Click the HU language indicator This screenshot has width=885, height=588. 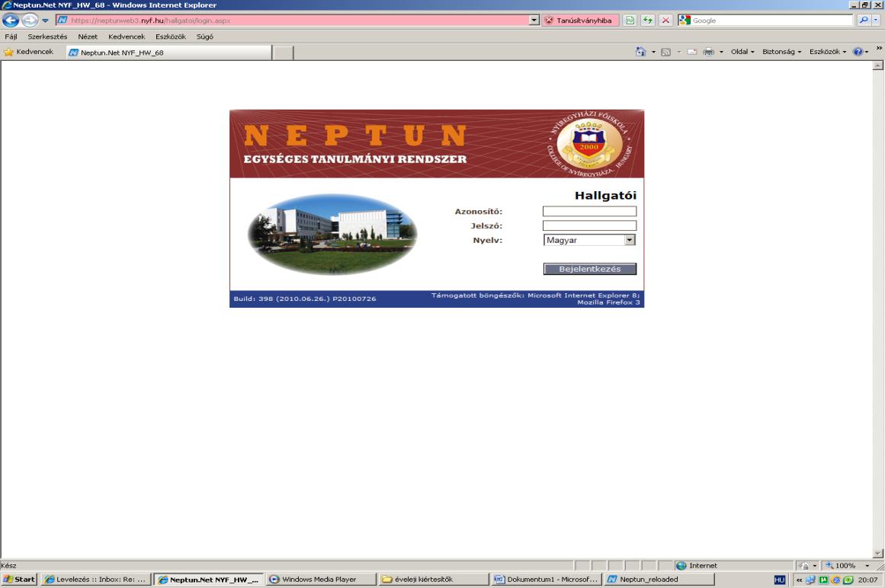[780, 580]
